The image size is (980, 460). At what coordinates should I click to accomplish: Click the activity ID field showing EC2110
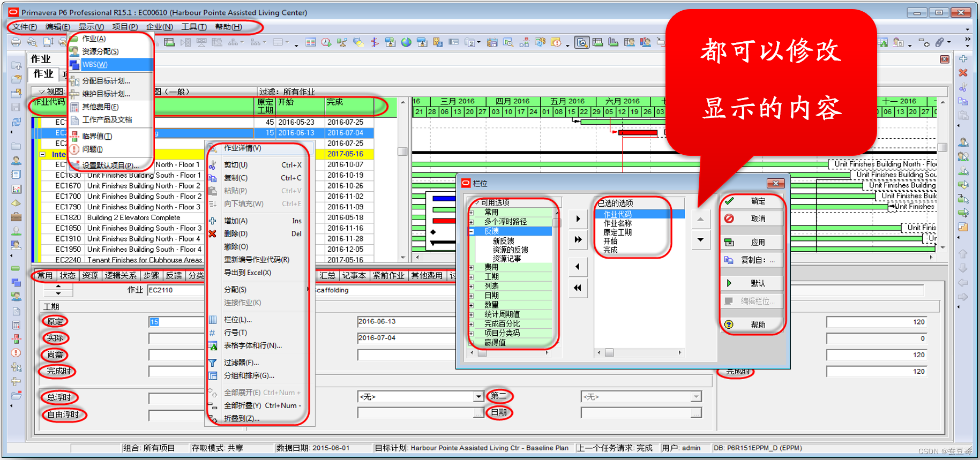point(176,290)
